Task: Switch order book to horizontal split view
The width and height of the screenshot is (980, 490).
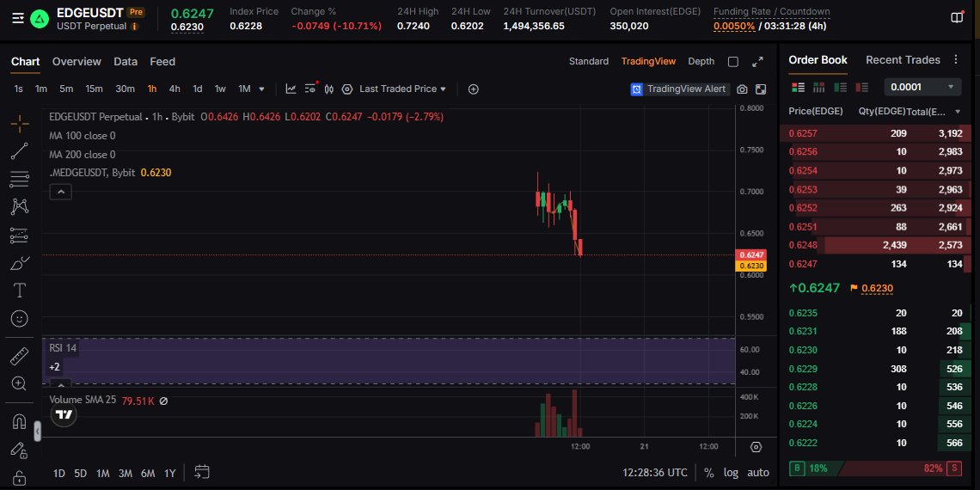Action: pos(818,88)
